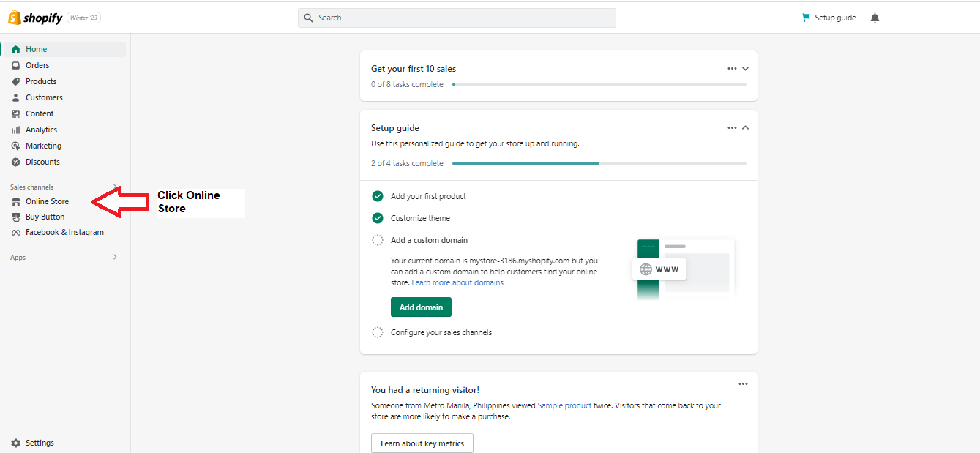The height and width of the screenshot is (453, 980).
Task: Expand the Apps section chevron
Action: click(x=115, y=257)
